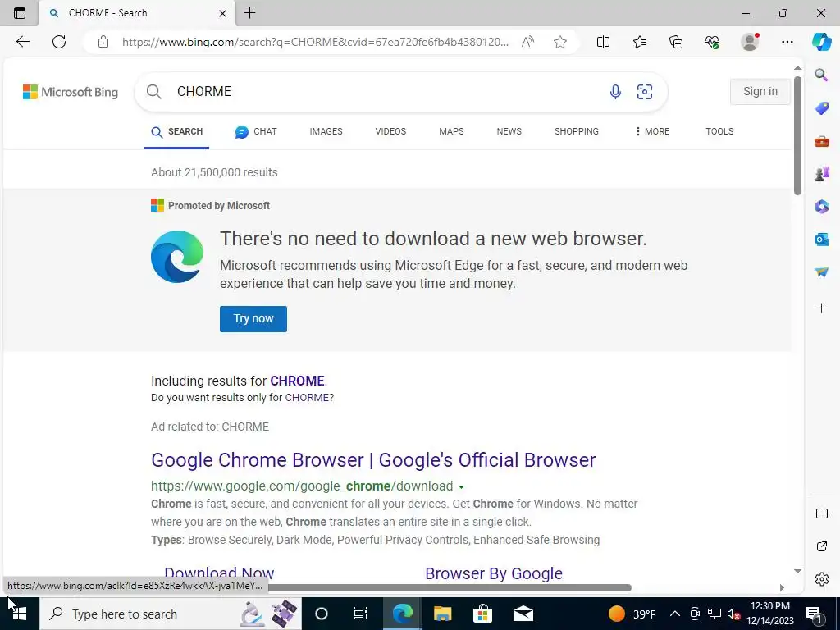Viewport: 840px width, 630px height.
Task: Open the profile avatar icon
Action: tap(750, 42)
